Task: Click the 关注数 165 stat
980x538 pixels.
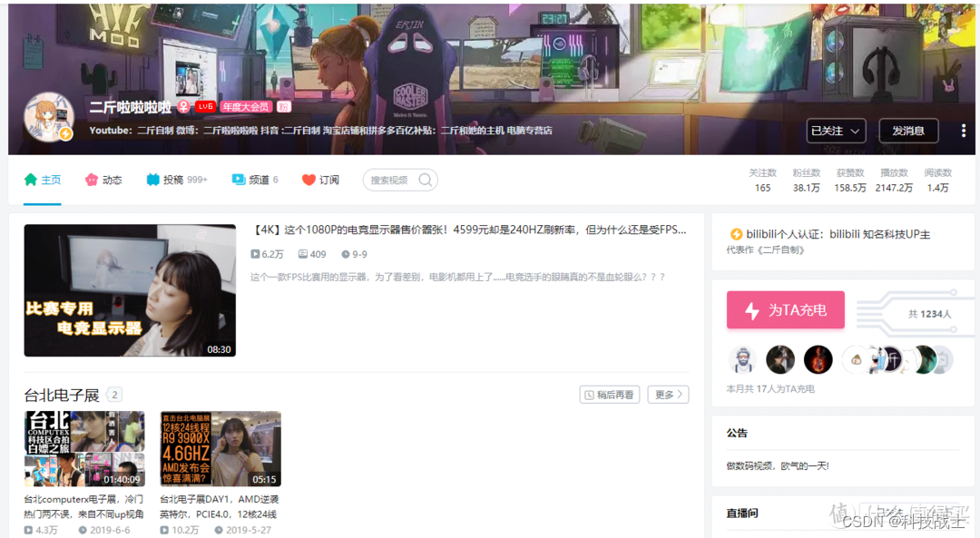Action: click(x=762, y=180)
